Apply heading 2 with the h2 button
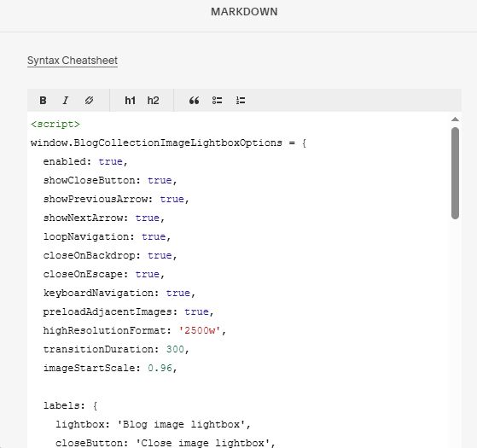 pyautogui.click(x=153, y=101)
